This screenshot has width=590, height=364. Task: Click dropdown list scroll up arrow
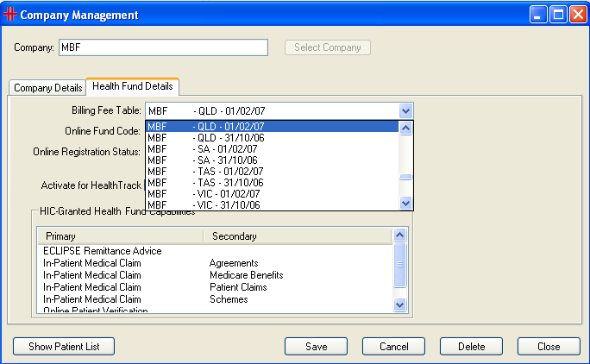tap(405, 129)
